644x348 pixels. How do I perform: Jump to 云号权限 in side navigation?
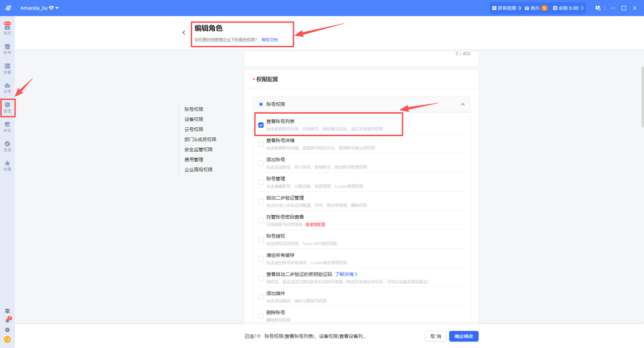[x=194, y=129]
